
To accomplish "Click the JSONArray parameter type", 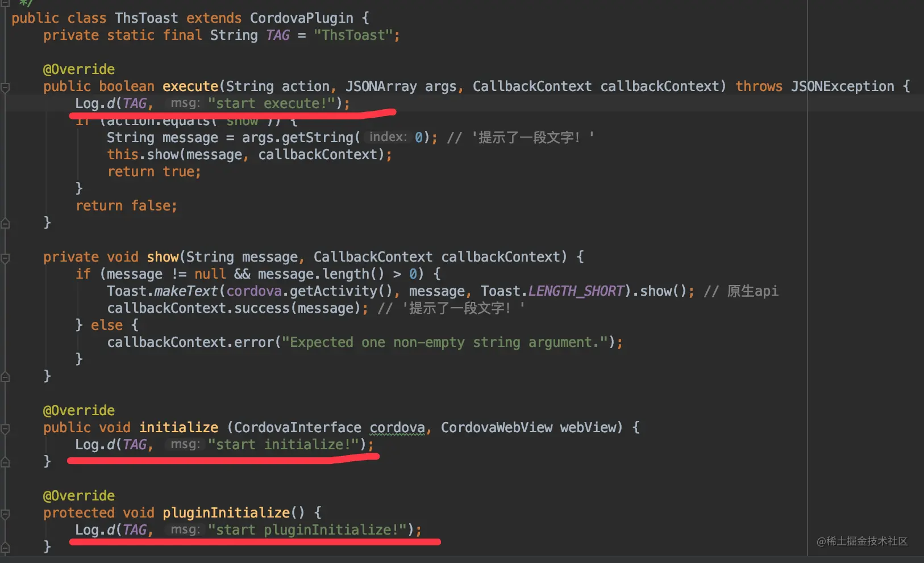I will (381, 86).
